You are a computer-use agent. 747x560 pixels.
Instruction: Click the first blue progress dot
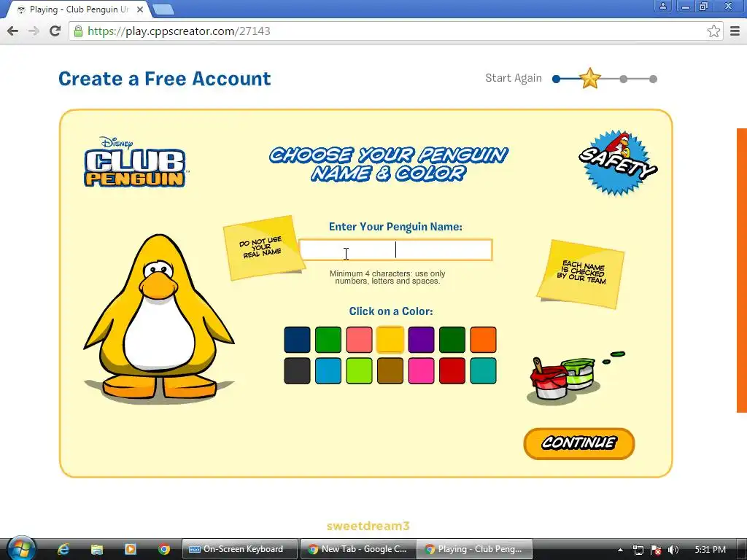[556, 79]
